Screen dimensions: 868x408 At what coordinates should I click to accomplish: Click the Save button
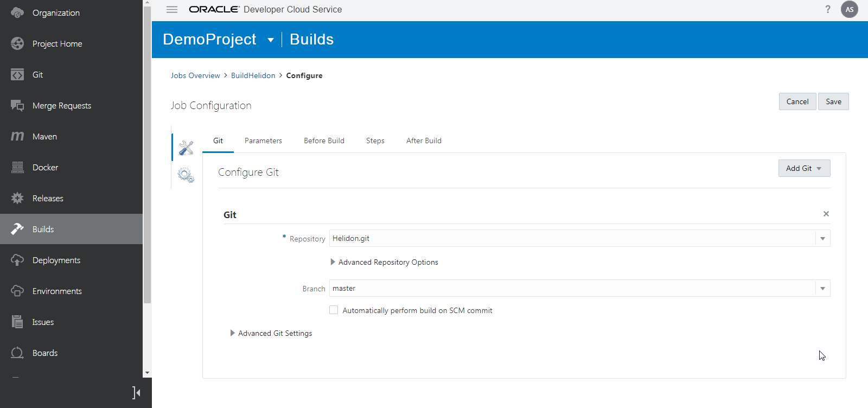click(833, 101)
